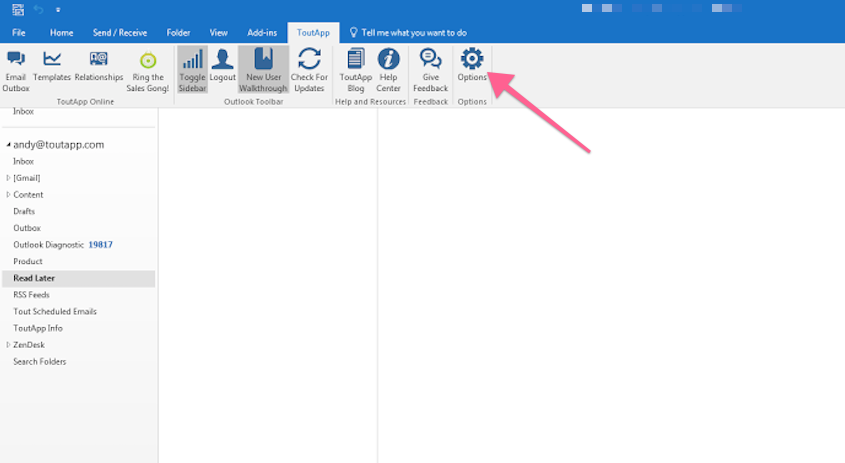Screen dimensions: 845x463
Task: Ring the Sales Gong
Action: [148, 68]
